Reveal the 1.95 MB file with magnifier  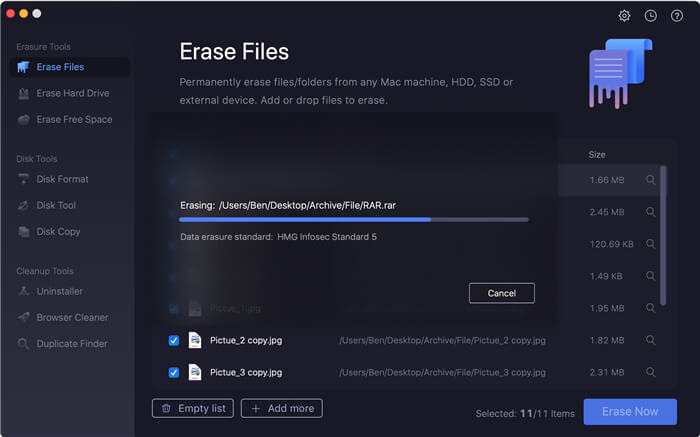pos(650,308)
